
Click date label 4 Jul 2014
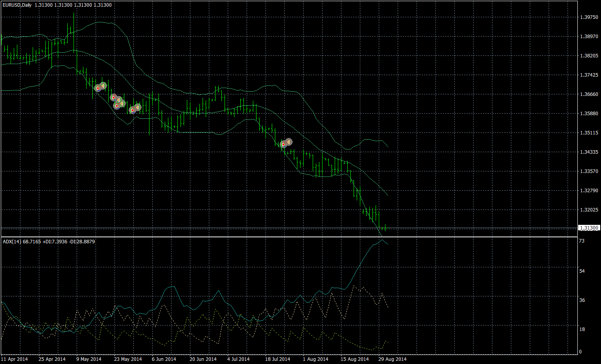pyautogui.click(x=238, y=359)
